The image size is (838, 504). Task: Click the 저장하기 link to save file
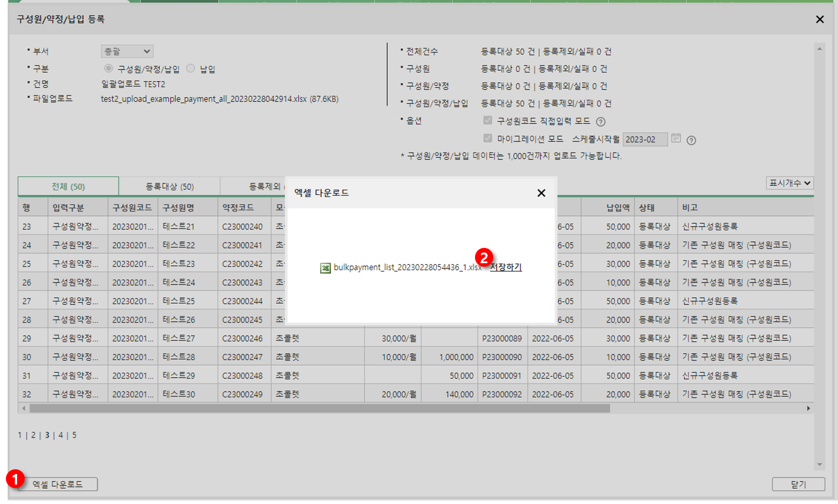coord(506,267)
